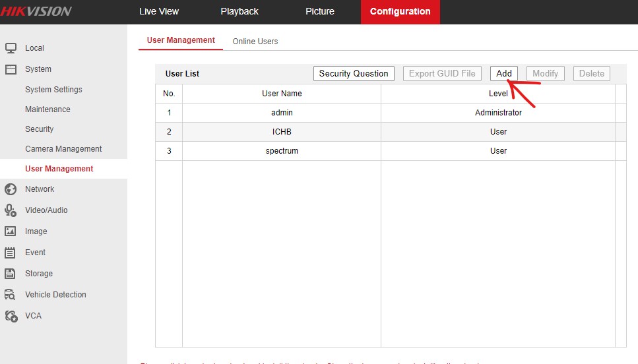Click the Security Question button

click(x=354, y=73)
